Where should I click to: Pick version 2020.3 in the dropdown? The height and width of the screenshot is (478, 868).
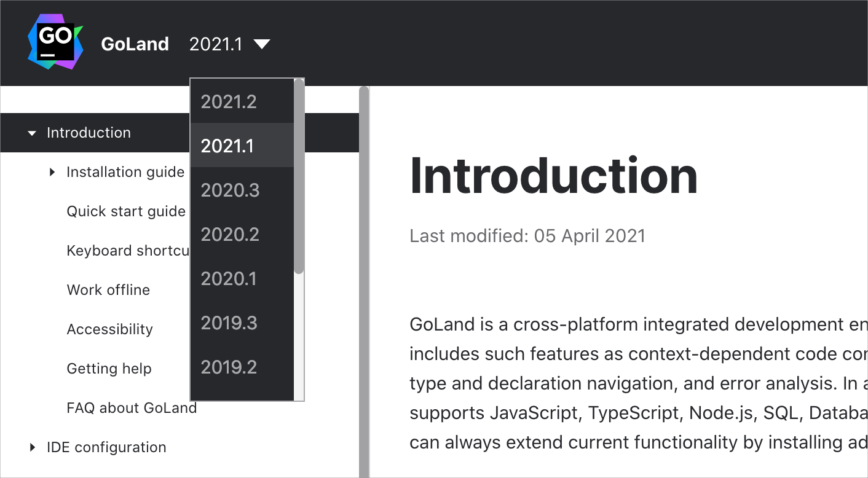click(230, 190)
